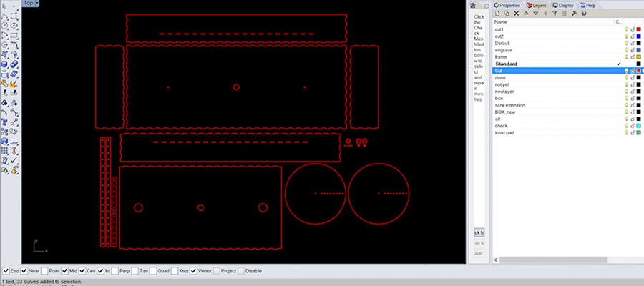Hide the cut2 layer via bulb

626,36
